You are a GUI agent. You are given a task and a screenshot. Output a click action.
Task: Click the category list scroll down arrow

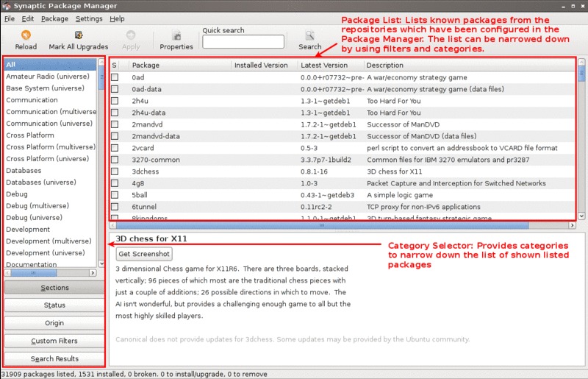tap(101, 263)
